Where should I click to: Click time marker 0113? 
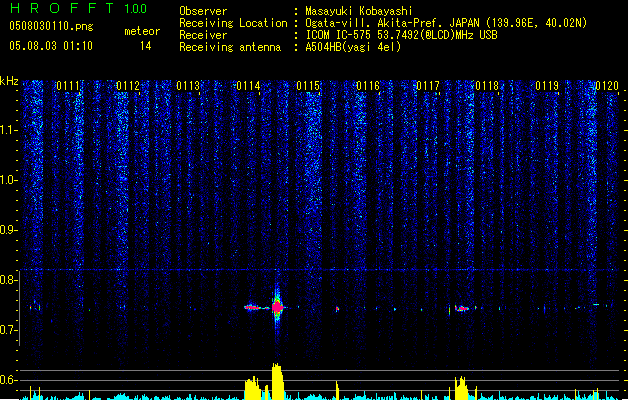point(188,86)
